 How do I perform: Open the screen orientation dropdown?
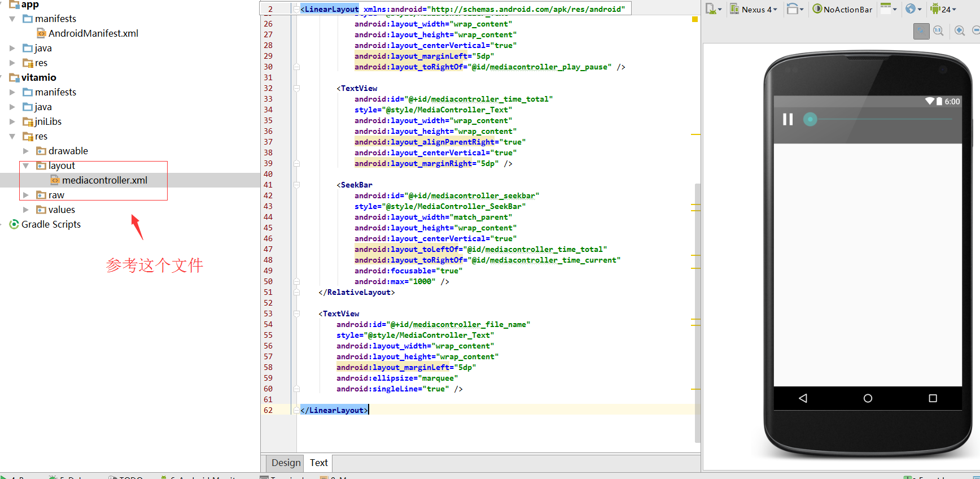click(795, 9)
